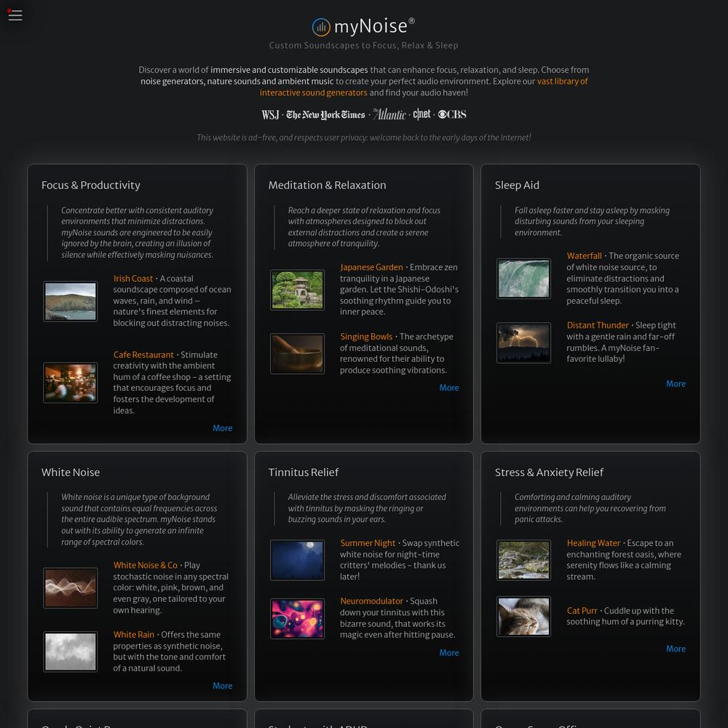Click the White Noise card heading
The image size is (728, 728).
pos(71,472)
